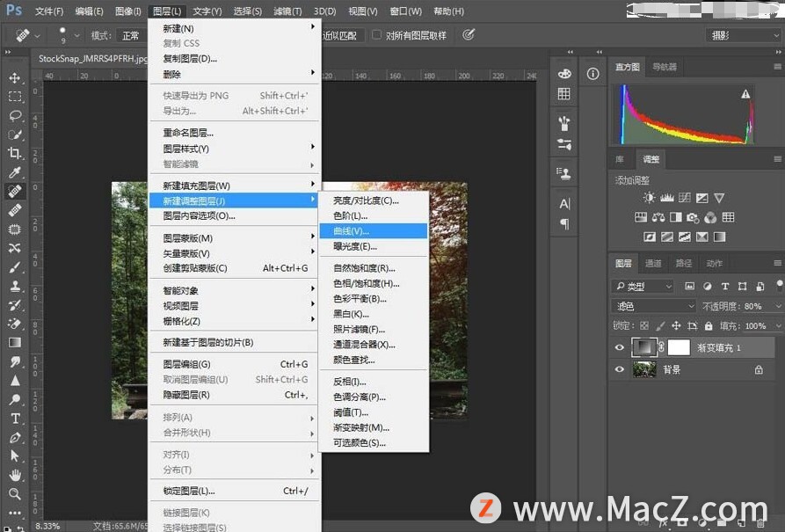Open the 文件(F) menu
Screen dimensions: 785x532
(49, 11)
